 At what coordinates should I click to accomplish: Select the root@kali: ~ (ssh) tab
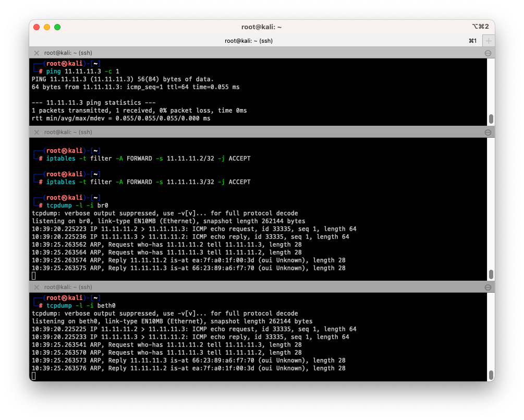pos(249,41)
